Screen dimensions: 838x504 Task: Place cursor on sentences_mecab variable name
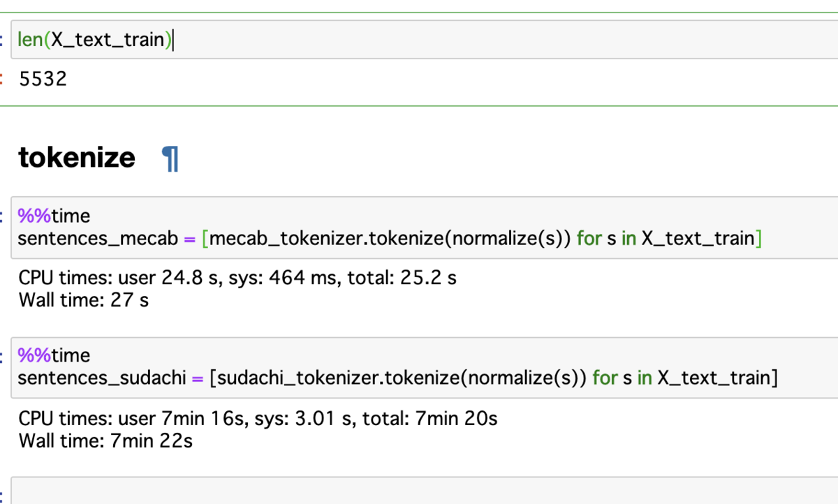(98, 239)
